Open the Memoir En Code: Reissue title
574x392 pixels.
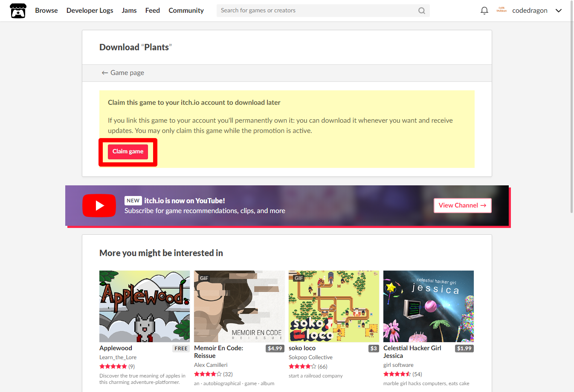coord(219,352)
